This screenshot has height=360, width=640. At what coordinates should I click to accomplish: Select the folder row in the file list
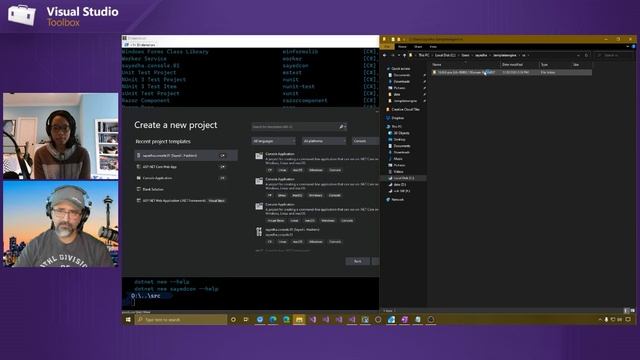click(512, 72)
